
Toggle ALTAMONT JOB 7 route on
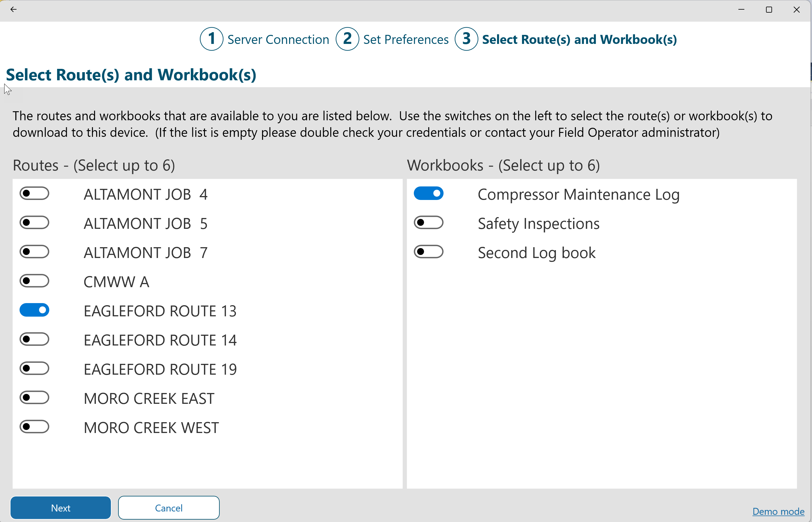coord(34,252)
